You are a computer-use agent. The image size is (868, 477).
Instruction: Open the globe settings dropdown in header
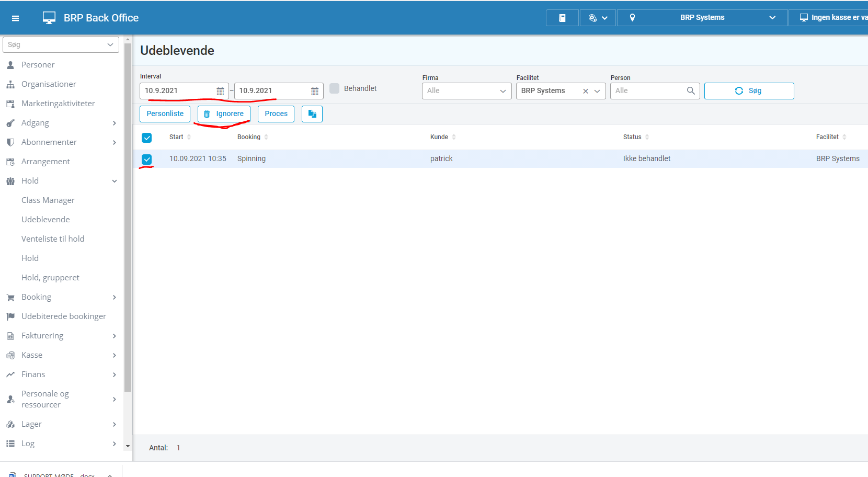598,18
